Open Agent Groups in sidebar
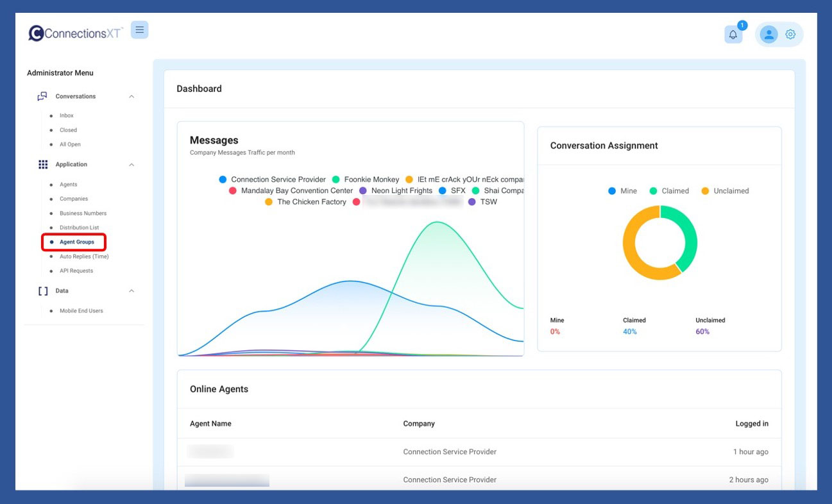 [76, 242]
